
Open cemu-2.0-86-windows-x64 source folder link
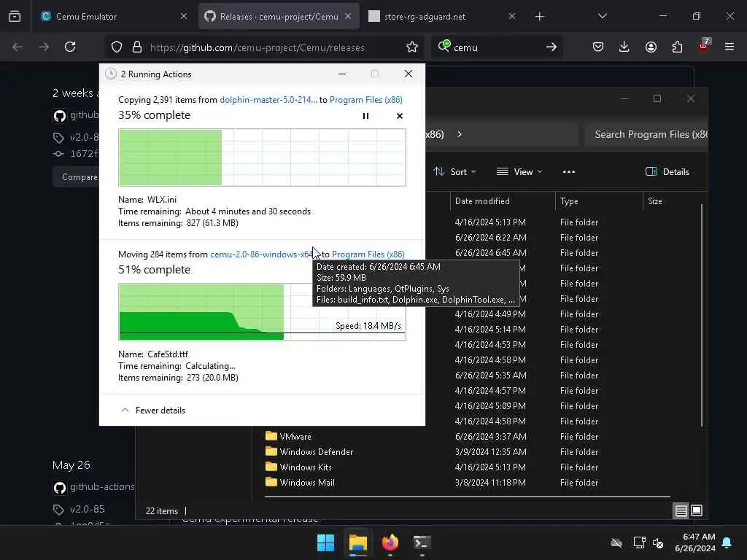tap(261, 254)
